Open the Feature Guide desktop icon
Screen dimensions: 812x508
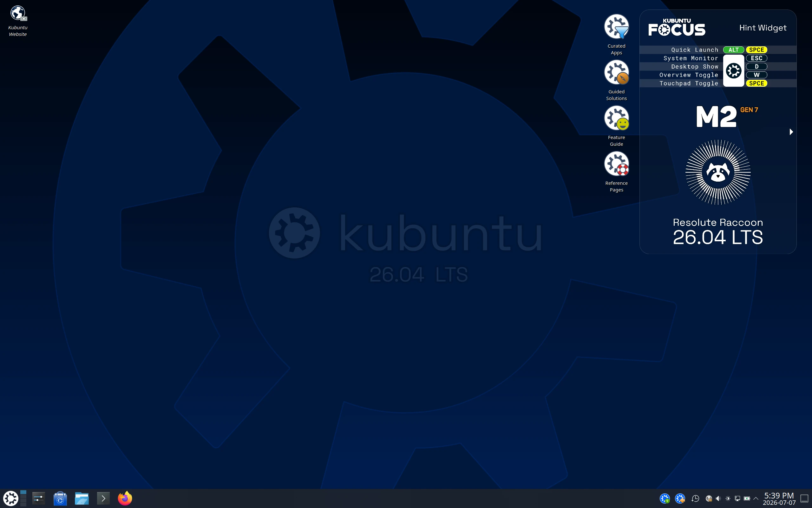(616, 126)
